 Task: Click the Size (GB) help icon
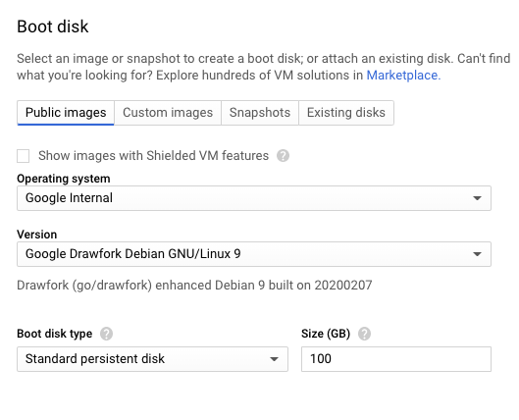pos(364,334)
